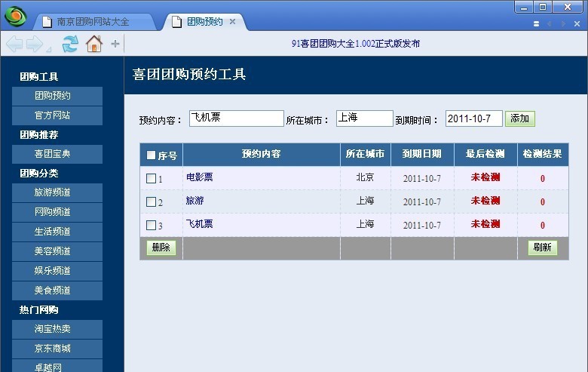This screenshot has height=372, width=588.
Task: Click the 刷新 button
Action: [x=542, y=247]
